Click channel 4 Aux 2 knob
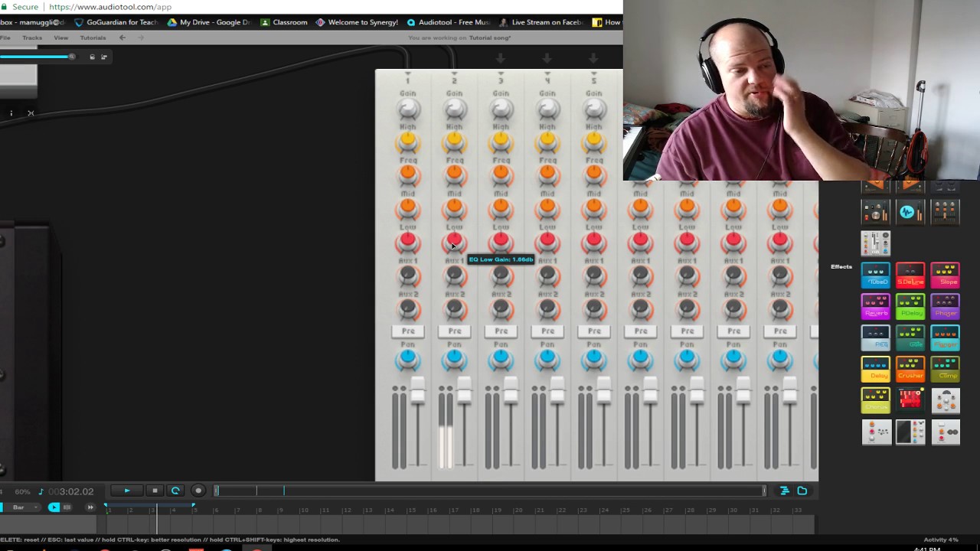 click(x=547, y=308)
